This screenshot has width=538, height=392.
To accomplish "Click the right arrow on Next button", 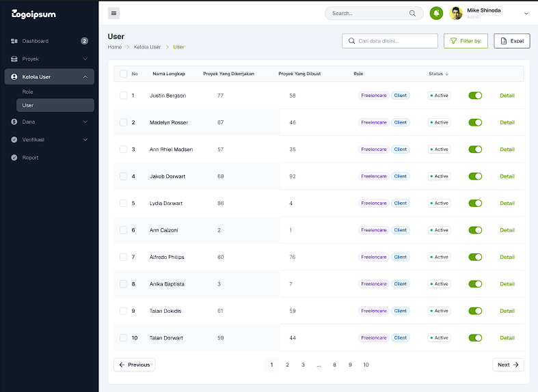I will [x=515, y=365].
